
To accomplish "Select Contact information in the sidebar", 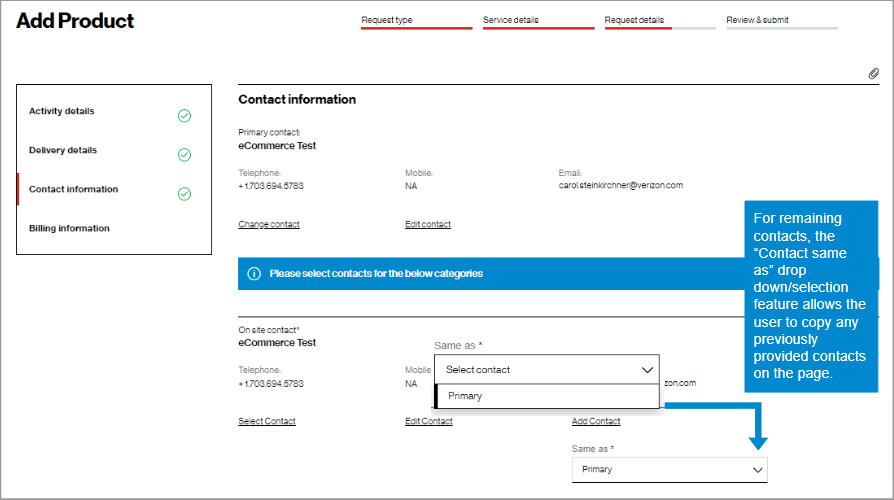I will pyautogui.click(x=73, y=189).
